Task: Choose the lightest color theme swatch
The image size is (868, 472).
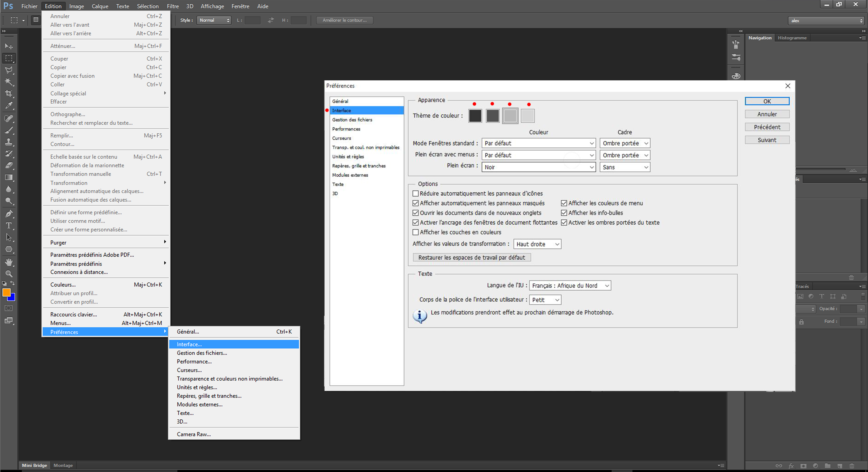Action: click(x=528, y=115)
